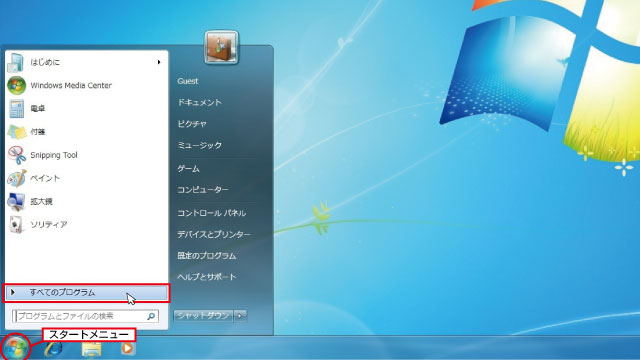Open the ペイント paint palette icon
This screenshot has height=360, width=640.
pos(16,178)
